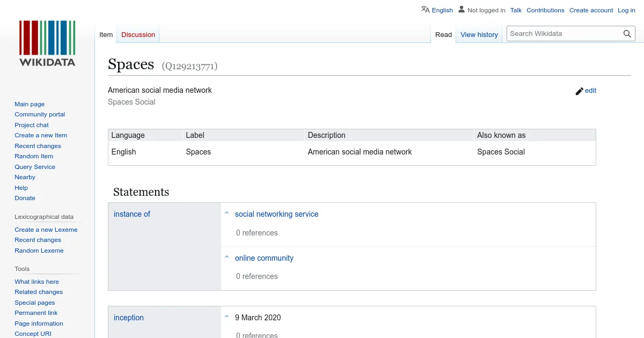Go to Query Service in sidebar

tap(35, 167)
